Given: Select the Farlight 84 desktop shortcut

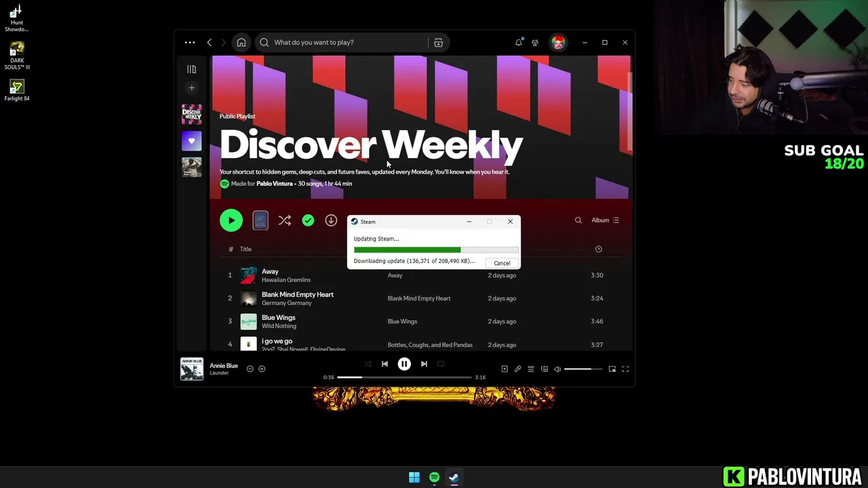Looking at the screenshot, I should (17, 90).
